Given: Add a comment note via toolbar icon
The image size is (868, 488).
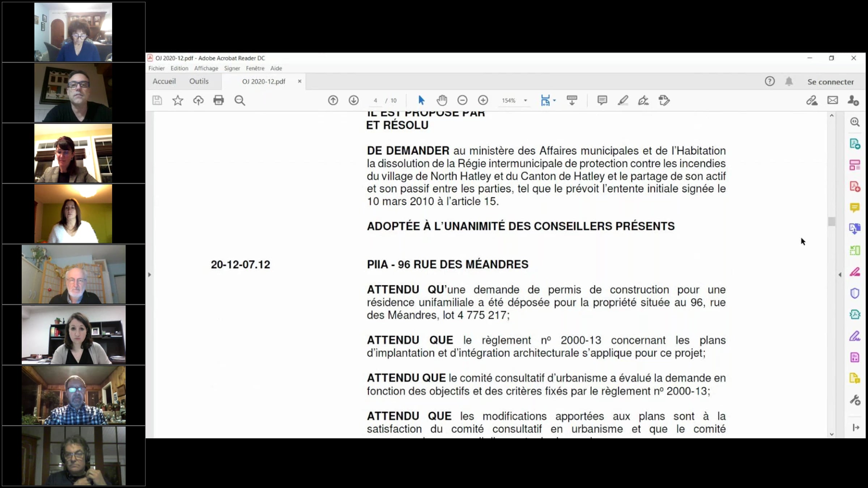Looking at the screenshot, I should click(x=602, y=100).
